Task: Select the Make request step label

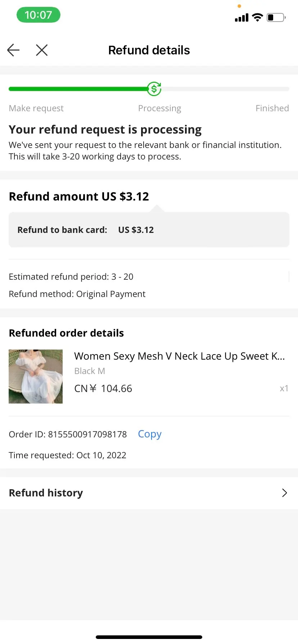Action: 36,108
